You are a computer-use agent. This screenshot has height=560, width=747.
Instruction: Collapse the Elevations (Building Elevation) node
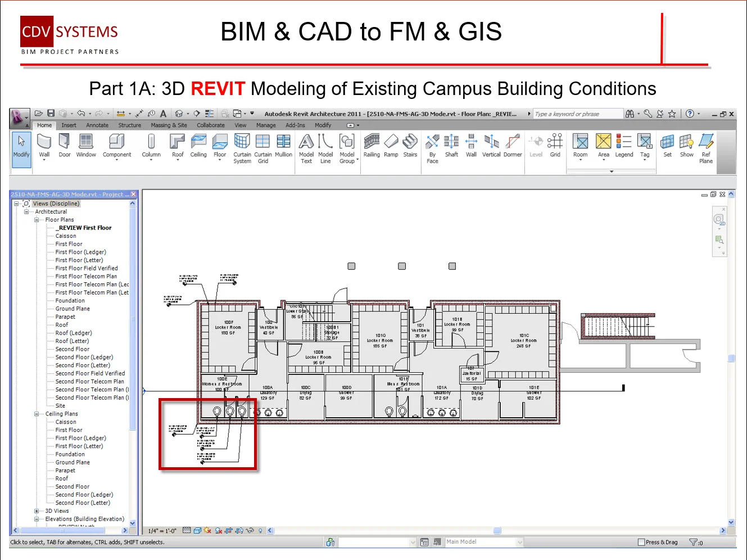(x=37, y=519)
